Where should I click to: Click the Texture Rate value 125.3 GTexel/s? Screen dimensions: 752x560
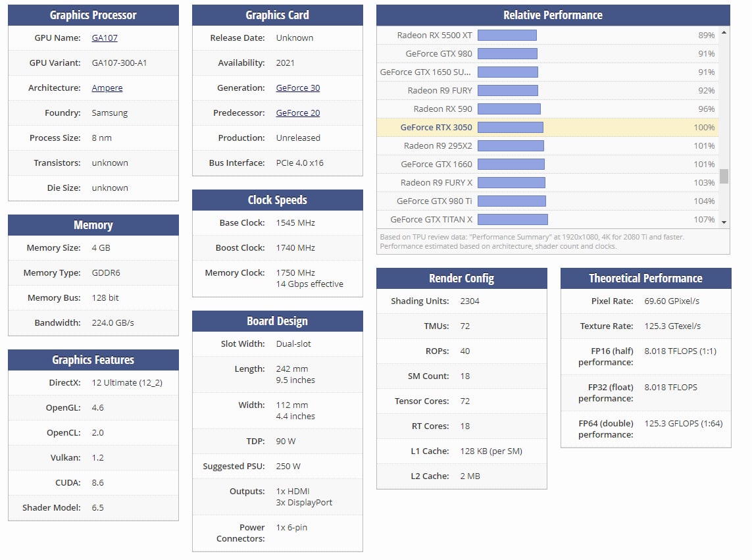672,326
